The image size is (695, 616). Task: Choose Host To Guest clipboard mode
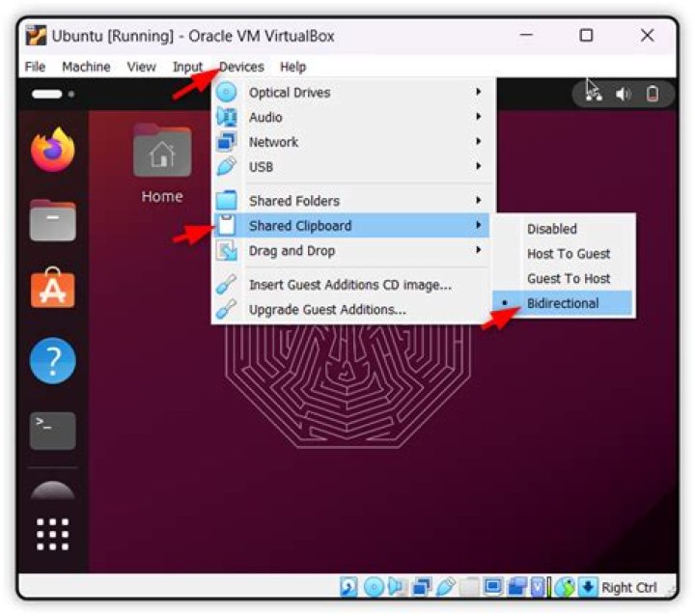(563, 254)
